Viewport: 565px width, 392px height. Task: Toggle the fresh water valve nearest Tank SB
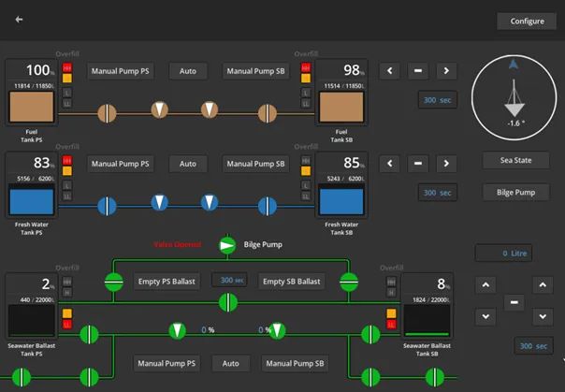(x=268, y=207)
